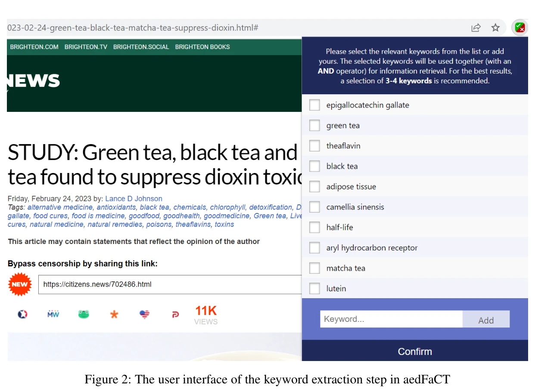Click the Add keyword button
535x392 pixels.
486,320
